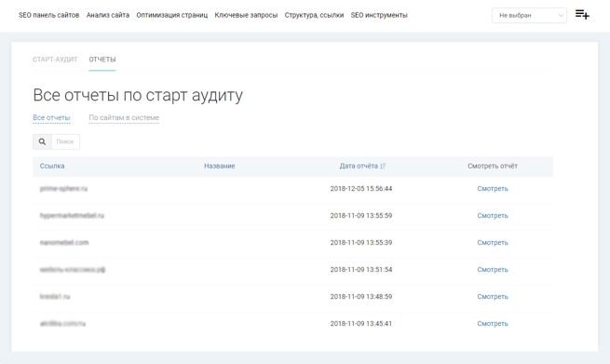Image resolution: width=610 pixels, height=364 pixels.
Task: Sort table by Название column
Action: click(220, 166)
